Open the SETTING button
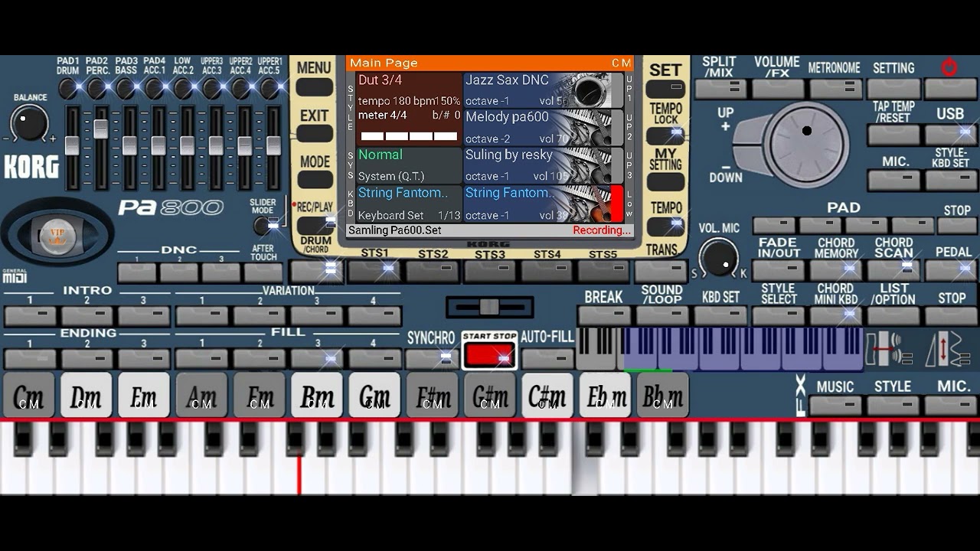 pos(893,88)
